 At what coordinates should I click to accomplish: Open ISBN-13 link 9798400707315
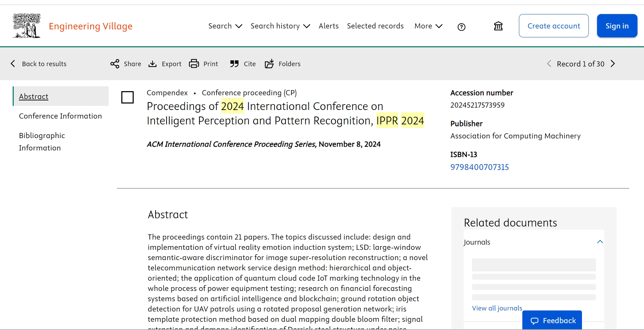(479, 167)
